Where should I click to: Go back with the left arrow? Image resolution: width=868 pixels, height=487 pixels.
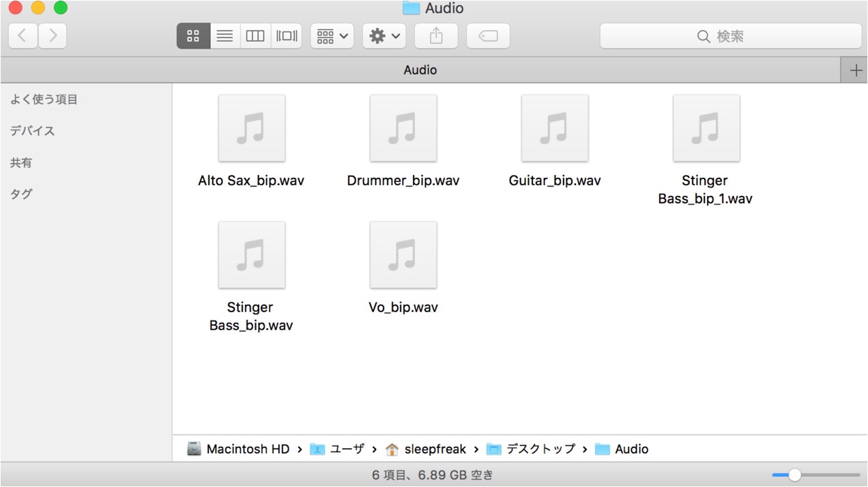click(23, 36)
